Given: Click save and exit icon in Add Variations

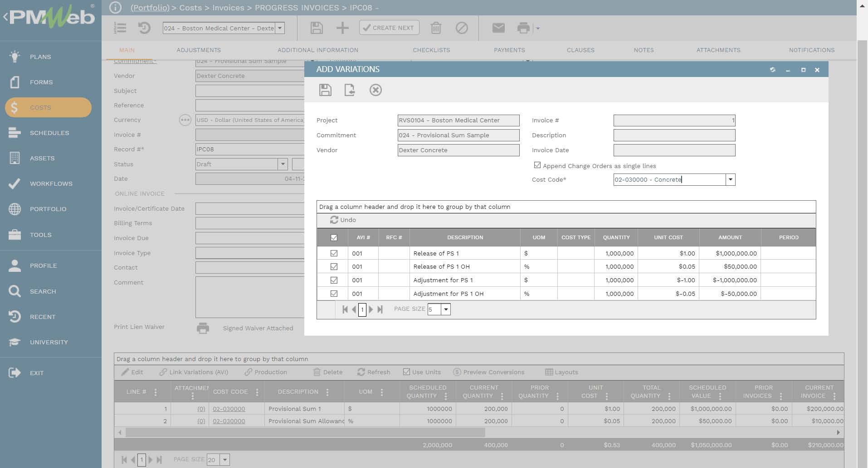Looking at the screenshot, I should (350, 90).
